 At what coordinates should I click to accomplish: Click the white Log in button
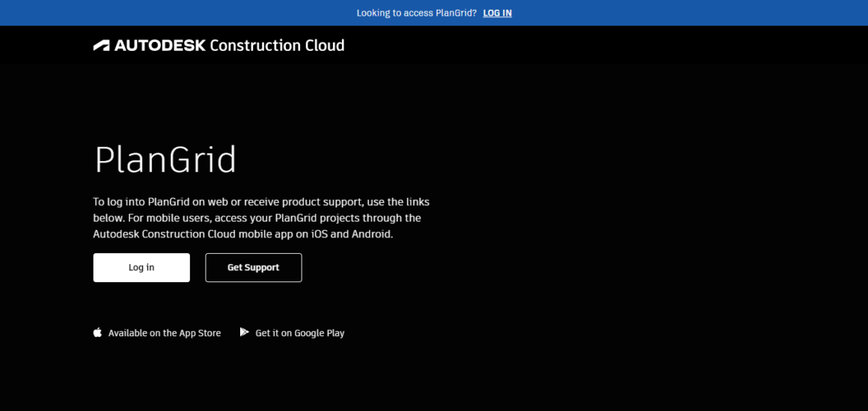click(141, 267)
